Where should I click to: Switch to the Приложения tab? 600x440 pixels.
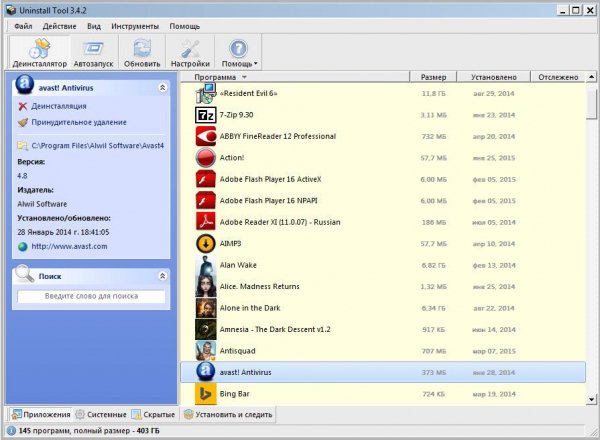coord(41,414)
